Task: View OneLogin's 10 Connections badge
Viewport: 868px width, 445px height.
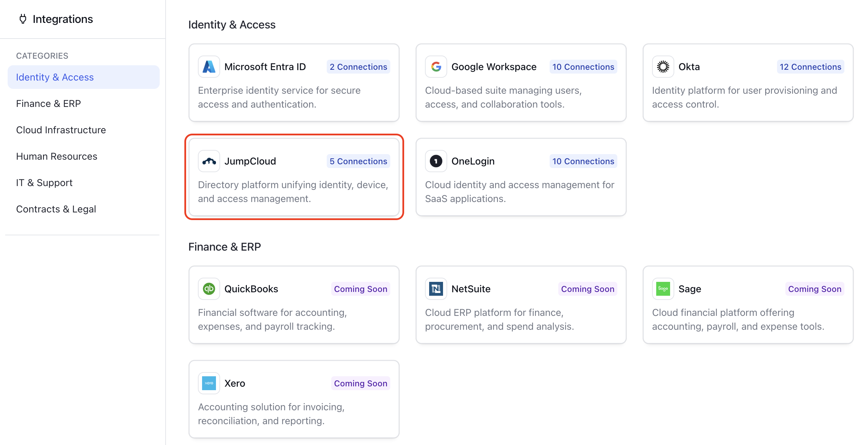Action: pos(583,161)
